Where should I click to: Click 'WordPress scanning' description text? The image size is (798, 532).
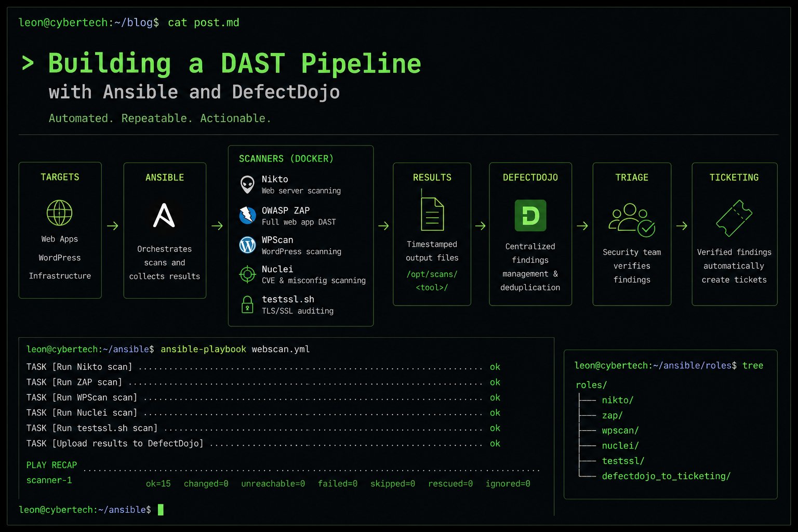(x=301, y=251)
